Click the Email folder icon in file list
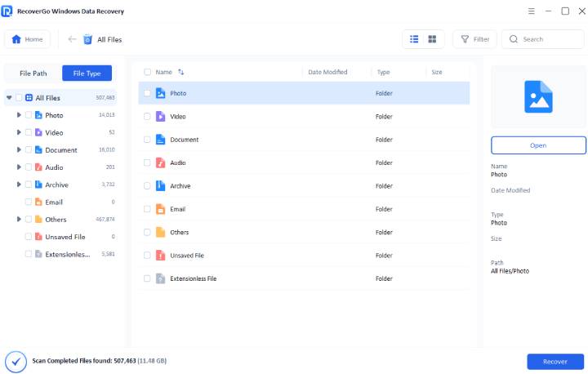This screenshot has height=374, width=588. 161,209
